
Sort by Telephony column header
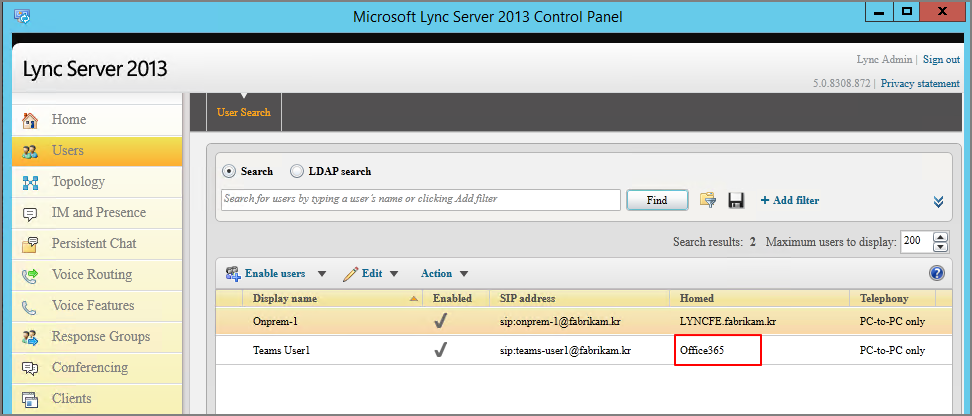893,298
